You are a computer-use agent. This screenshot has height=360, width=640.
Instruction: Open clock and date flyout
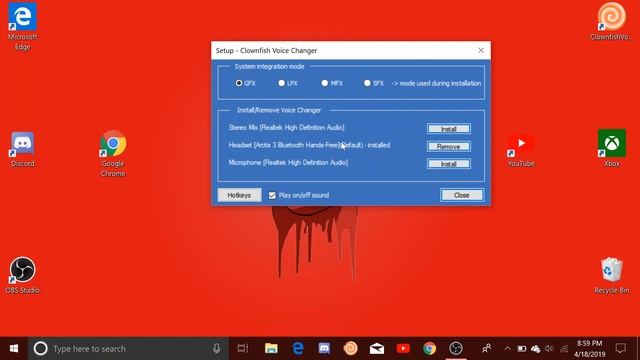click(589, 349)
